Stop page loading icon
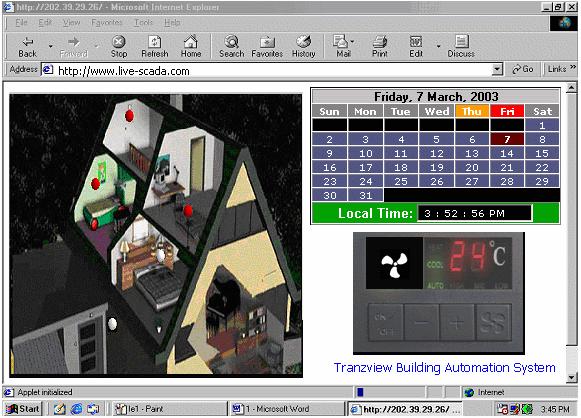 119,47
